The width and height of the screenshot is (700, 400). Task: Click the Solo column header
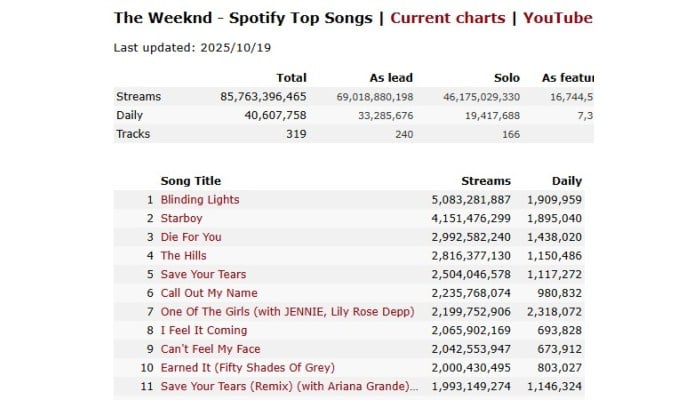507,78
